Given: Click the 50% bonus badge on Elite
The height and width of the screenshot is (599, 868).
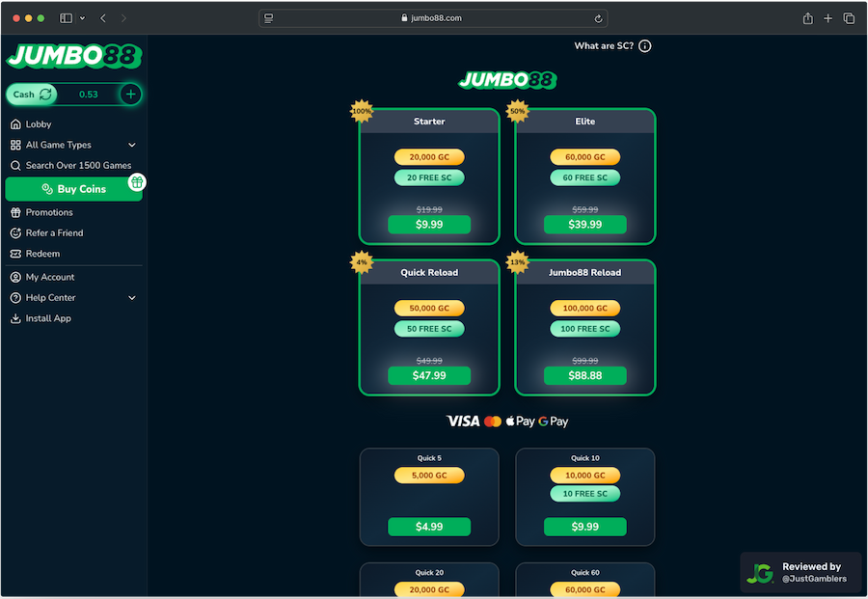Looking at the screenshot, I should pos(518,111).
